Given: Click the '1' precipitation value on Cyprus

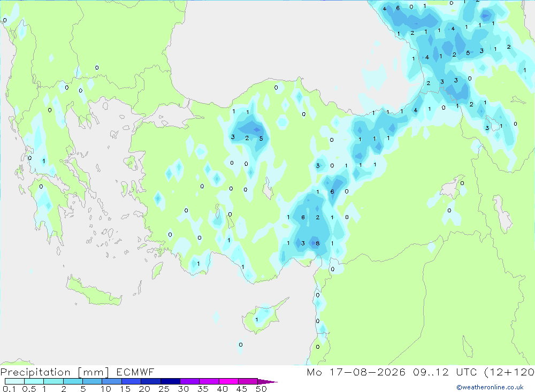Looking at the screenshot, I should click(x=257, y=320).
